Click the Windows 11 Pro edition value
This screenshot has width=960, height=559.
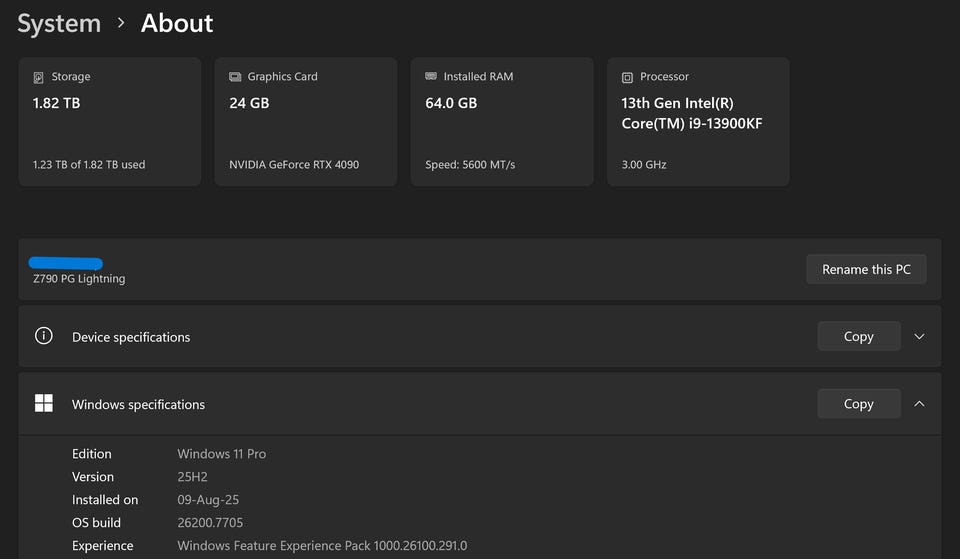[x=222, y=454]
